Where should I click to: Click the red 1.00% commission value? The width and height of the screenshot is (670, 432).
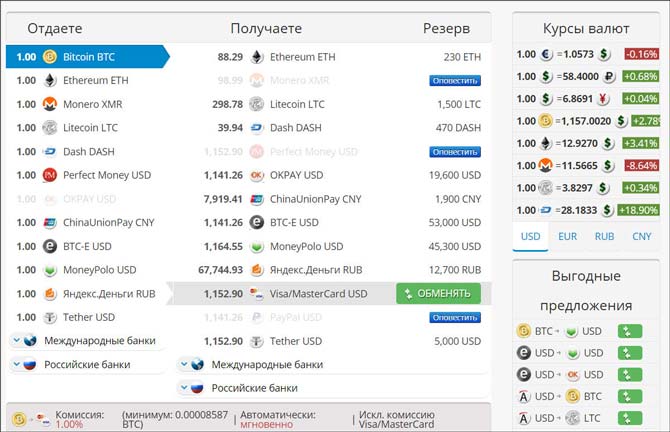(69, 425)
